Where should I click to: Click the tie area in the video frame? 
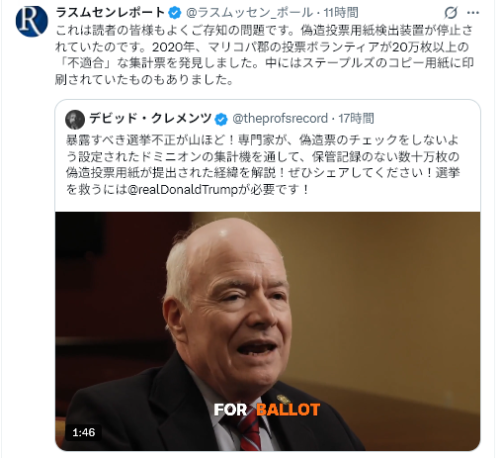pos(248,429)
